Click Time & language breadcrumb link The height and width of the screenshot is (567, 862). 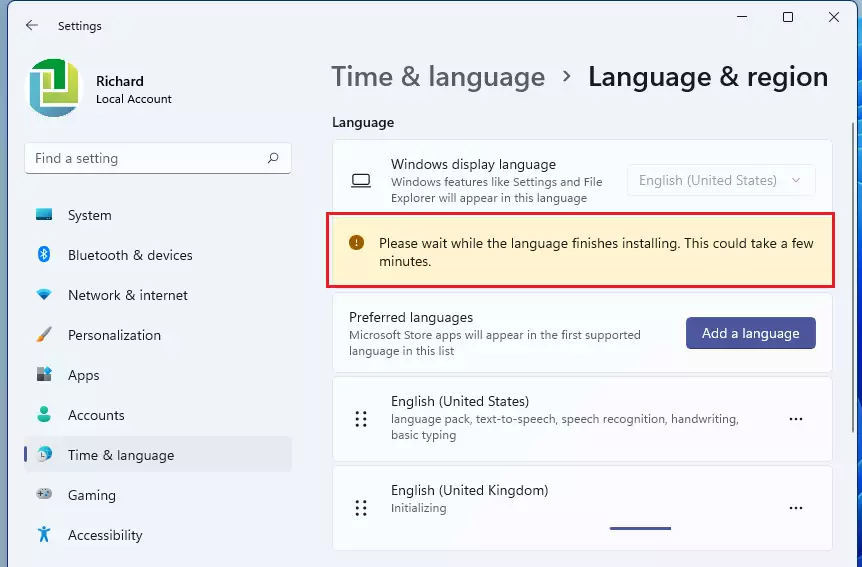point(438,76)
